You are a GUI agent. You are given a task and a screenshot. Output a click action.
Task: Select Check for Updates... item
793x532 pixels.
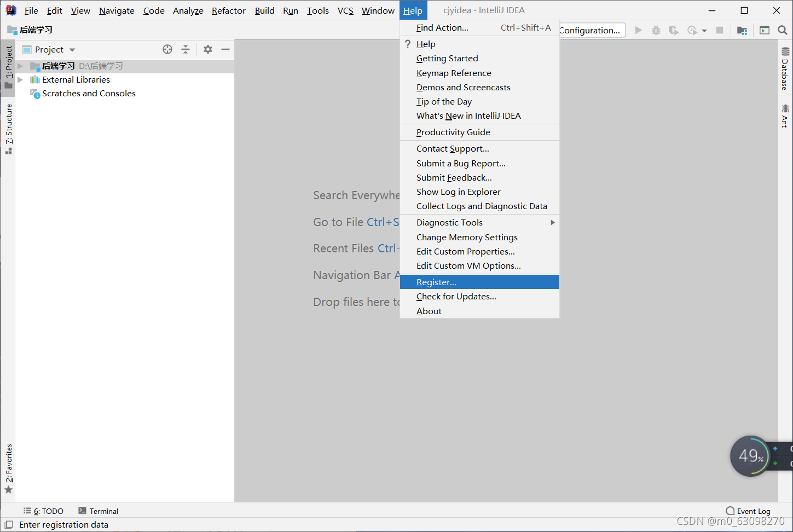click(479, 296)
